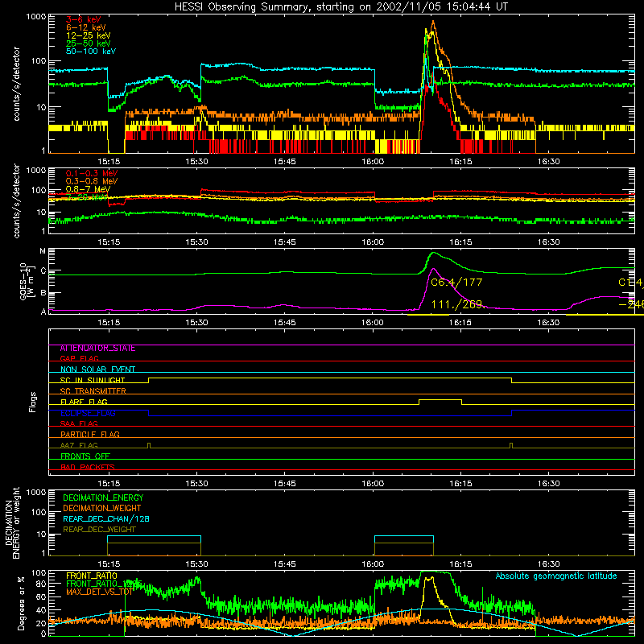Click the 15:45 tick under the GOES panel
This screenshot has height=644, width=644.
[285, 323]
